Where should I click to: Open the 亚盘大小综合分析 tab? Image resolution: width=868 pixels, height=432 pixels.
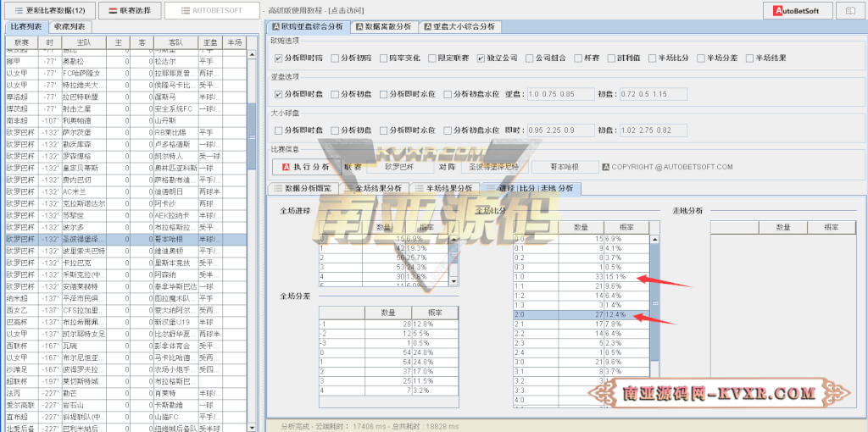coord(459,26)
